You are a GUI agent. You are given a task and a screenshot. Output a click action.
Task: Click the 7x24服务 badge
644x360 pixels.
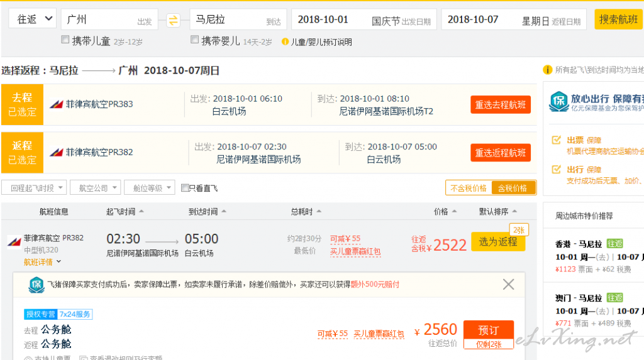coord(75,314)
